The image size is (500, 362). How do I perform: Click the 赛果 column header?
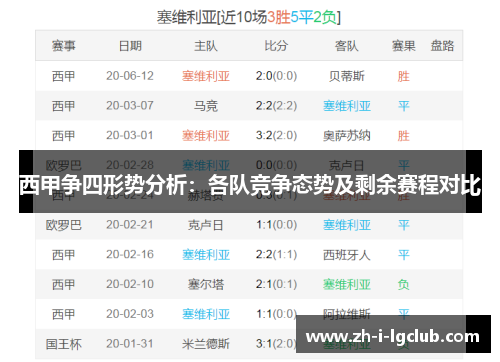(404, 46)
